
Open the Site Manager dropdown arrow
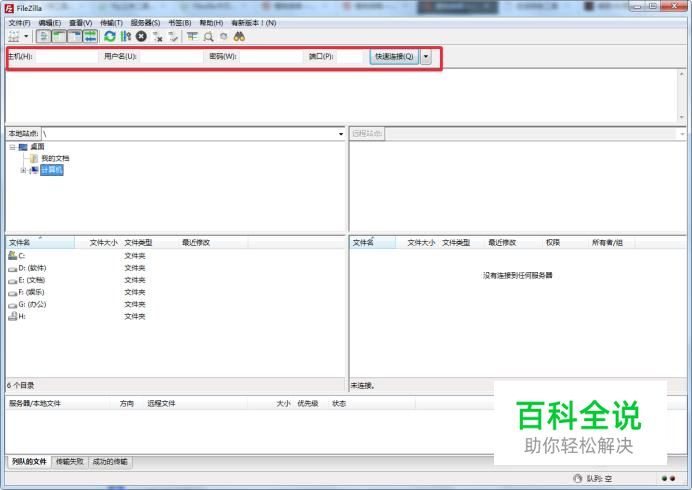click(x=26, y=36)
